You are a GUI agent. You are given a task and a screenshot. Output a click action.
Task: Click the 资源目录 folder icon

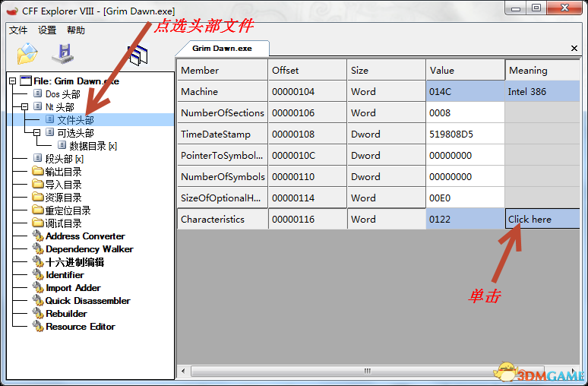click(37, 198)
